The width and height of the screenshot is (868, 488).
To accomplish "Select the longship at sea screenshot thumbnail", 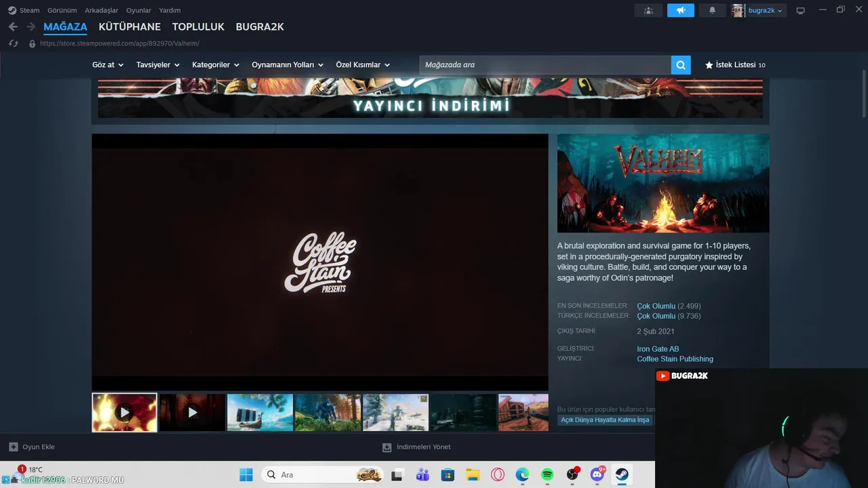I will click(260, 412).
